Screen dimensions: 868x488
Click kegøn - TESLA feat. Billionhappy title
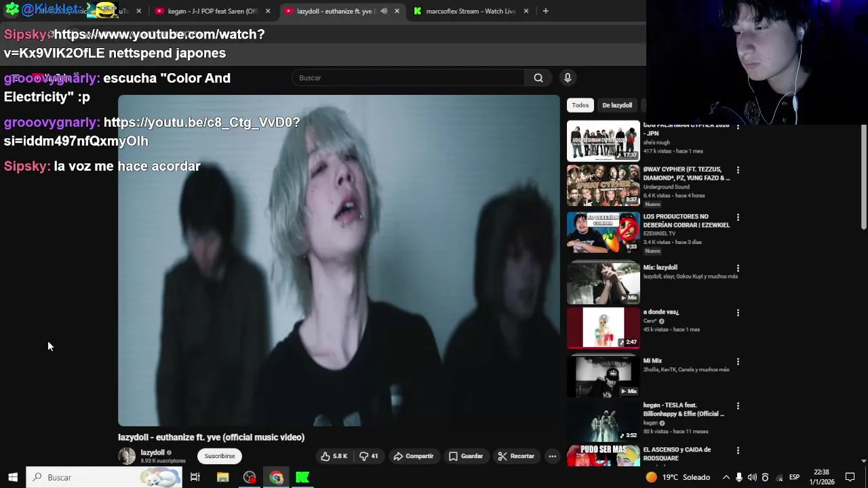683,409
